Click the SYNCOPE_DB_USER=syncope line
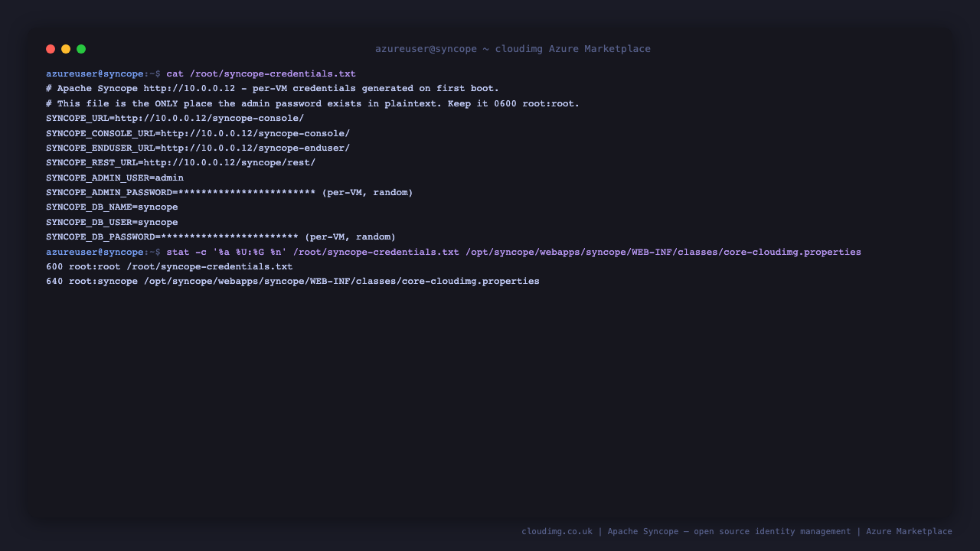Screen dimensions: 980x551 (112, 223)
